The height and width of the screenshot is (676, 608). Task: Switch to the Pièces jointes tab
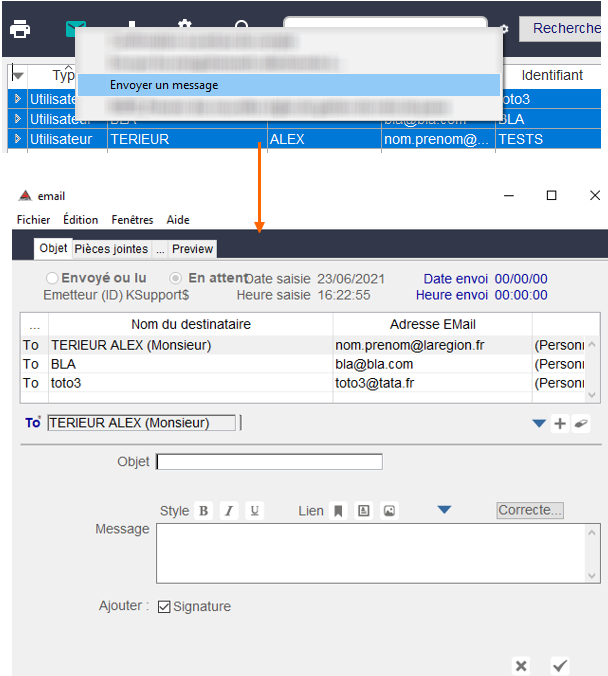click(x=111, y=249)
